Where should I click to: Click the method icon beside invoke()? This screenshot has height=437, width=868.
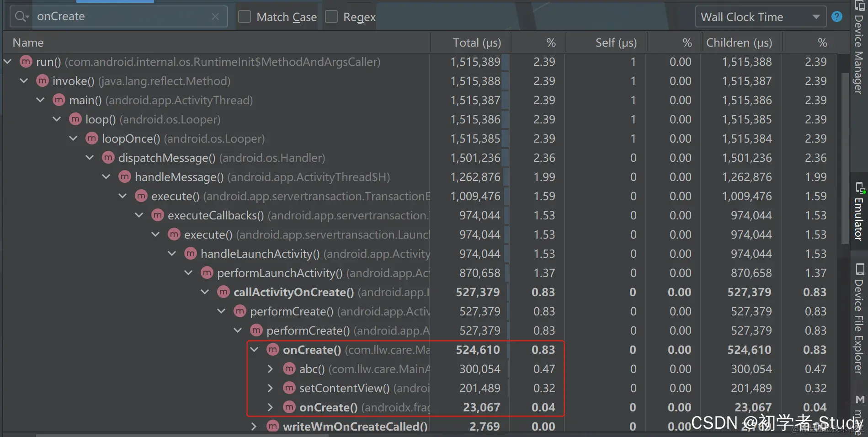43,80
